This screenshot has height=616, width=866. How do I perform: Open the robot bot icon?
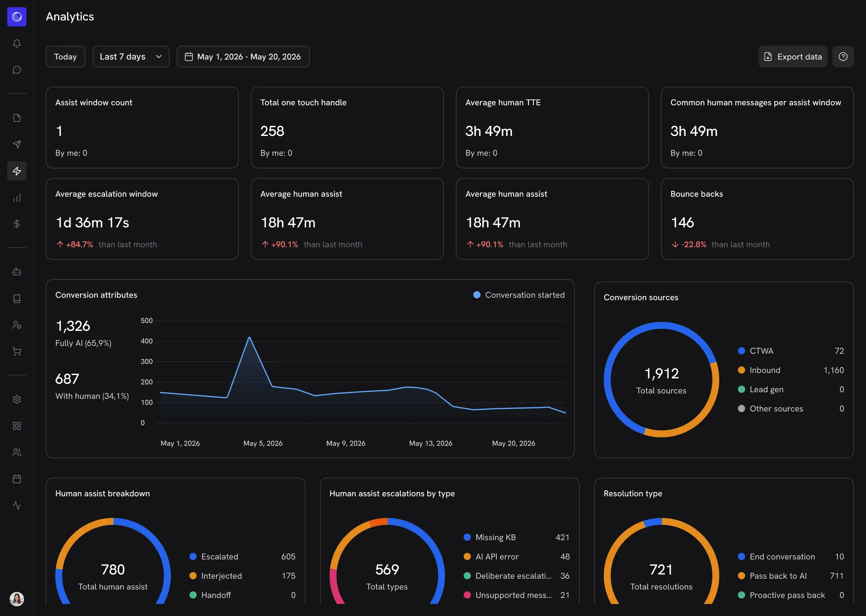pyautogui.click(x=17, y=272)
